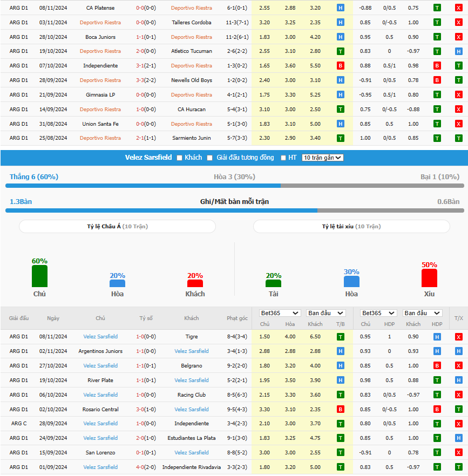Click score 4-0(2-0) vs Independiente Rivadavia

(x=146, y=467)
